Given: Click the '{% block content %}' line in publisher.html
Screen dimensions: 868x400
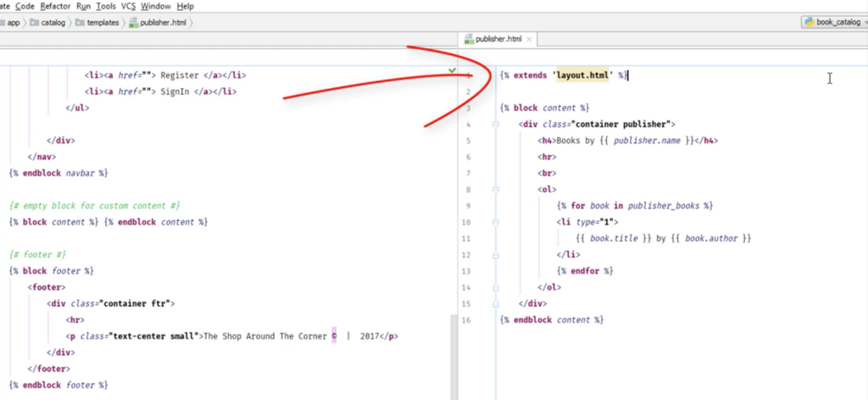Looking at the screenshot, I should (x=544, y=108).
